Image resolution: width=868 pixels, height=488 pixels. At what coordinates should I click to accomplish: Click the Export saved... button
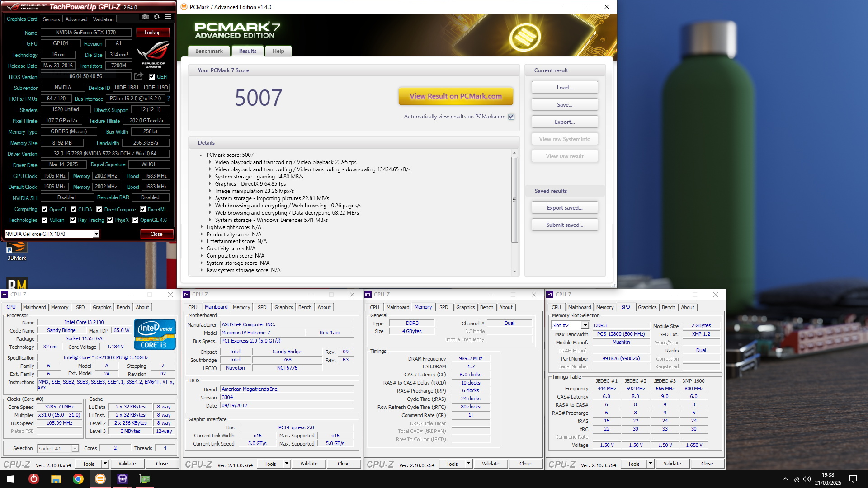[x=565, y=208]
